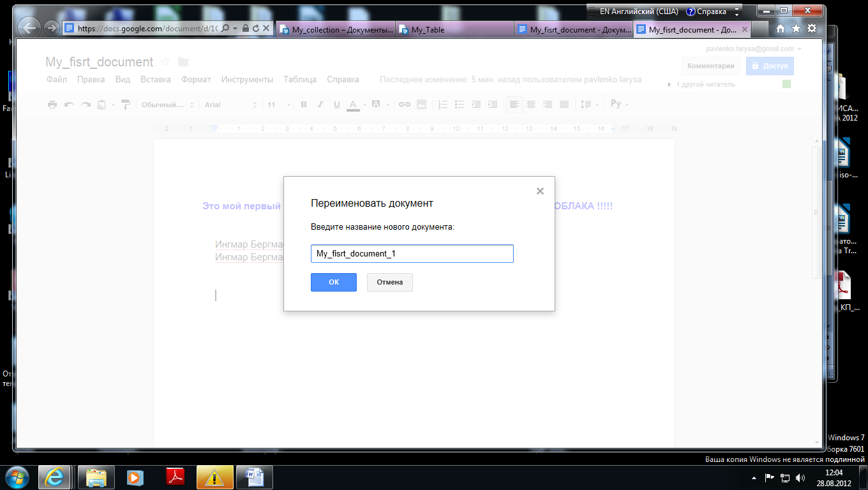Open the Arial font dropdown
868x490 pixels.
click(x=230, y=105)
